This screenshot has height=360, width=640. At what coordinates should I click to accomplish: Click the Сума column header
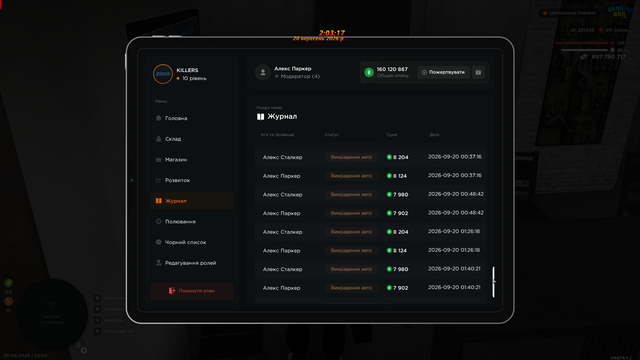pyautogui.click(x=392, y=135)
